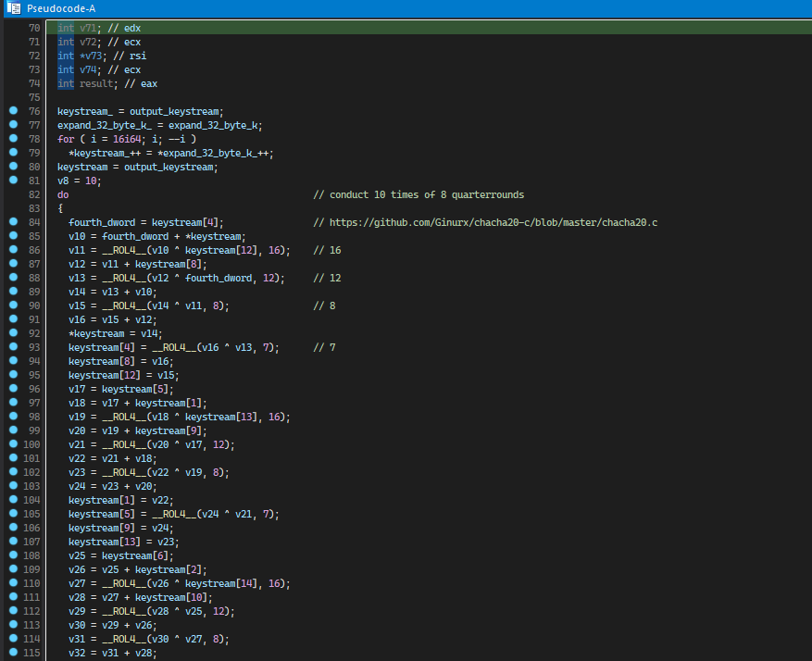Viewport: 812px width, 661px height.
Task: Click the 'do' keyword on line 82
Action: 63,194
